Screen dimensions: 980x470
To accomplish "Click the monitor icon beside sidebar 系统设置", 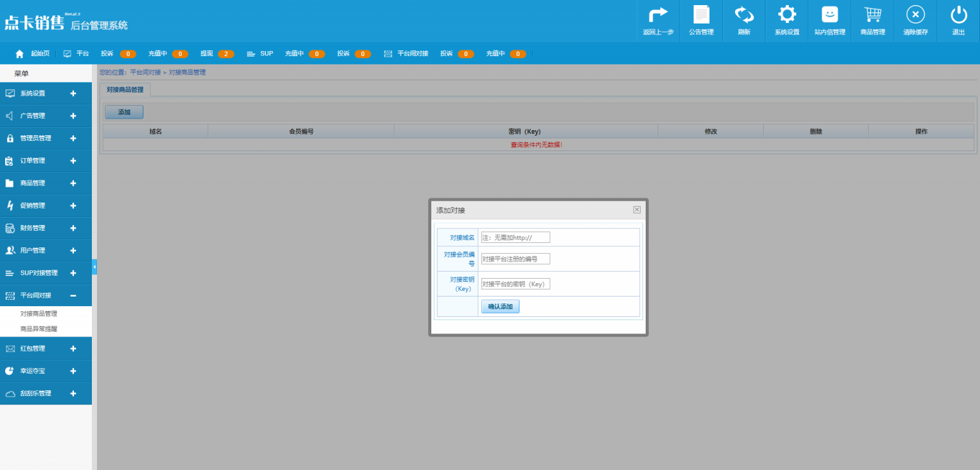I will pos(10,93).
